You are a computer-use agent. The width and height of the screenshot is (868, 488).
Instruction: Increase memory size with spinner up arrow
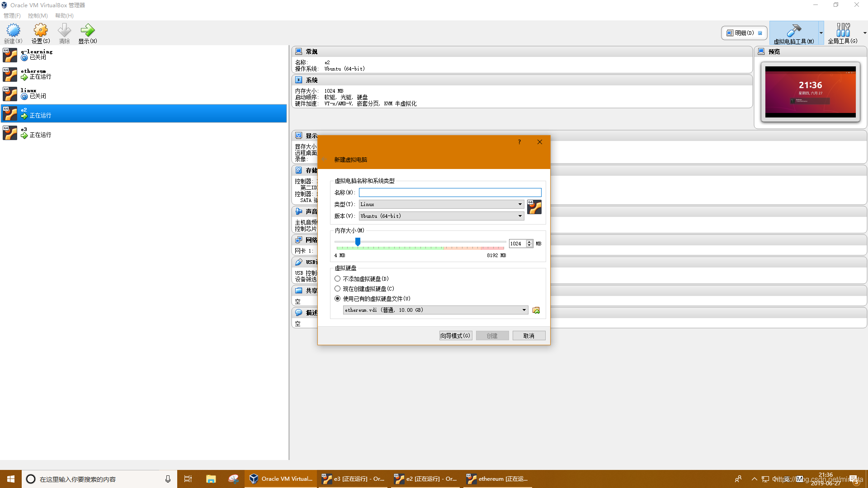(x=529, y=242)
